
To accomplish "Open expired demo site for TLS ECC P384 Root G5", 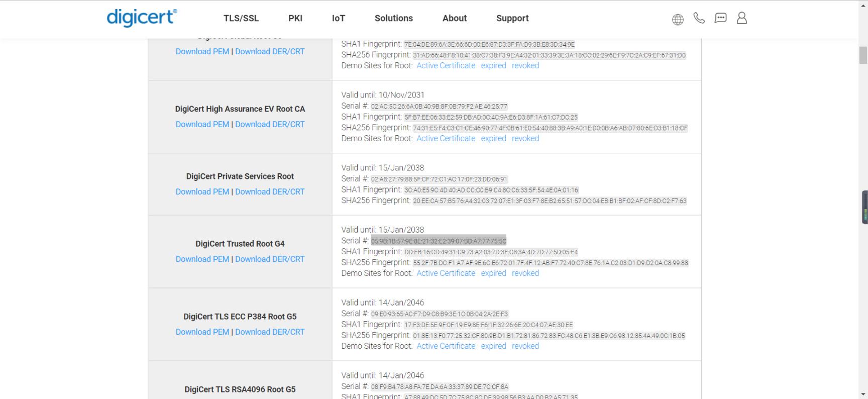I will tap(494, 346).
